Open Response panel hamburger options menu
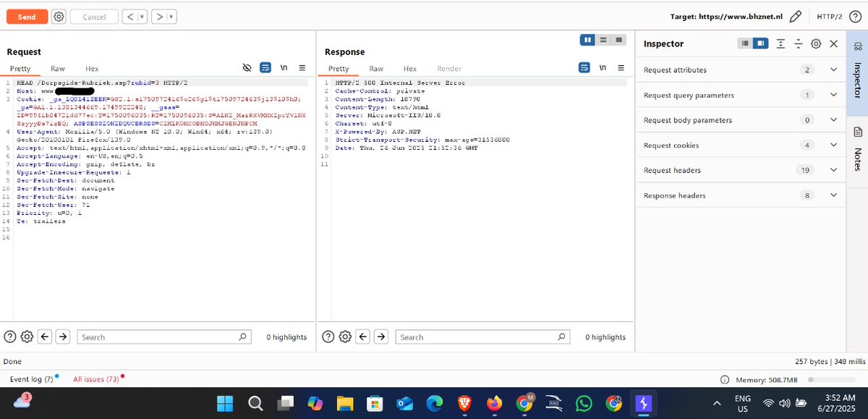The height and width of the screenshot is (419, 868). (x=621, y=68)
